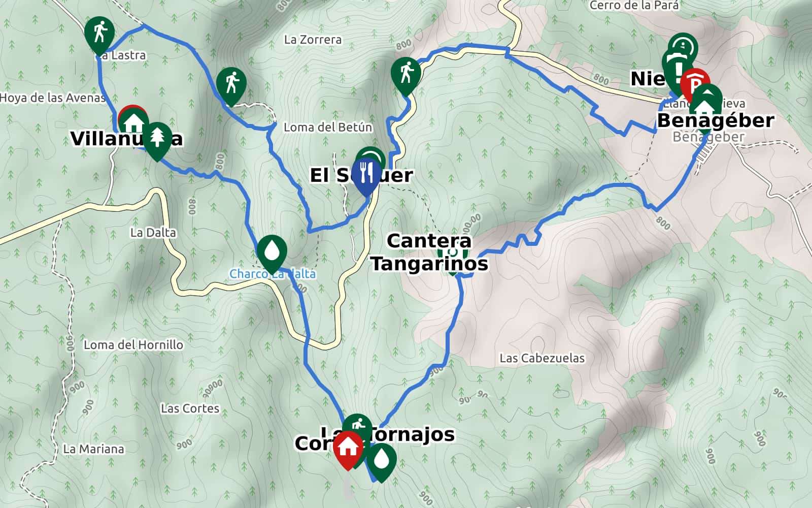This screenshot has width=812, height=508.
Task: Click the Loma del Hornillo map label
Action: point(133,345)
